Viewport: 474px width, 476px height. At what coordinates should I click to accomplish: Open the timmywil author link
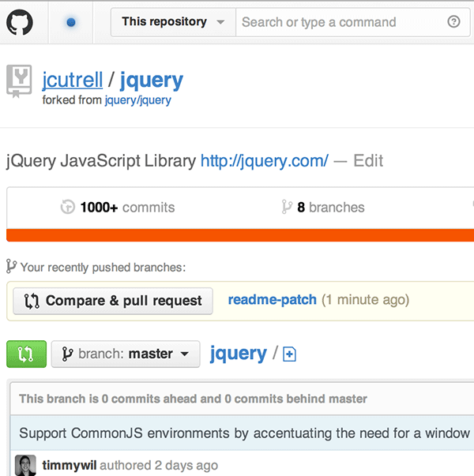click(70, 465)
